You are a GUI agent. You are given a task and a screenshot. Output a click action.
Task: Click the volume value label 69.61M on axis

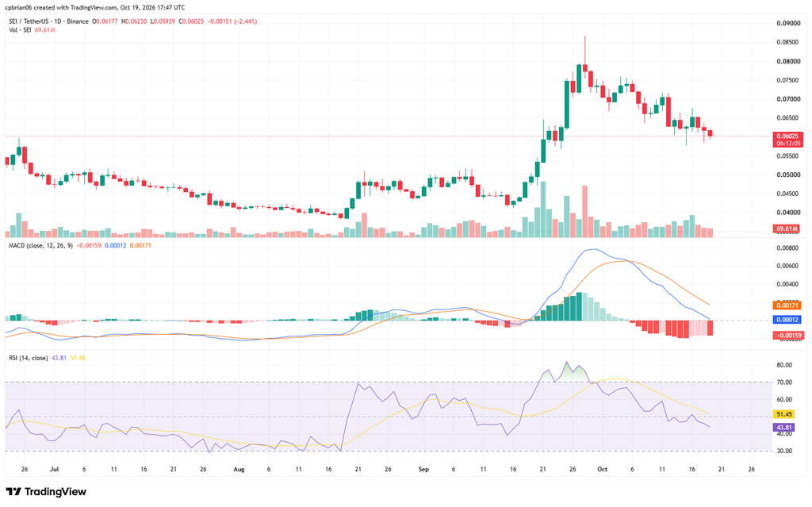pos(786,229)
